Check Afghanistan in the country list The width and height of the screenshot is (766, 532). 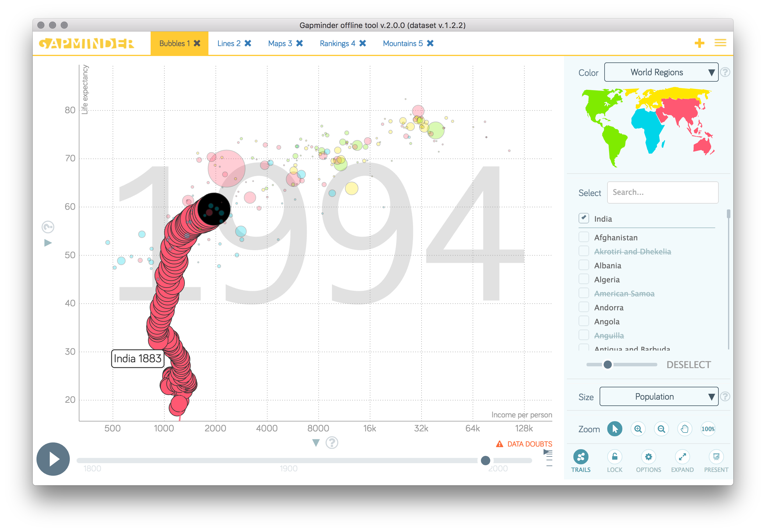point(584,237)
